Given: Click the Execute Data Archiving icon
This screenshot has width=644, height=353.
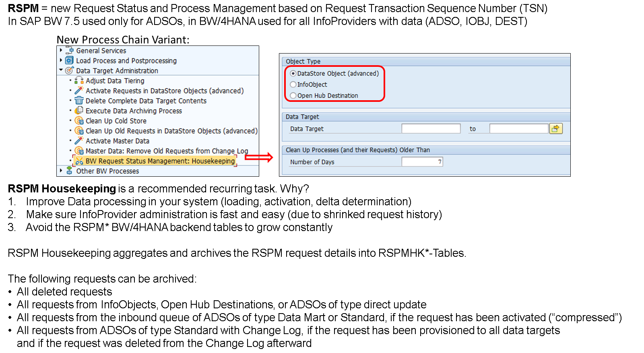Looking at the screenshot, I should [79, 110].
